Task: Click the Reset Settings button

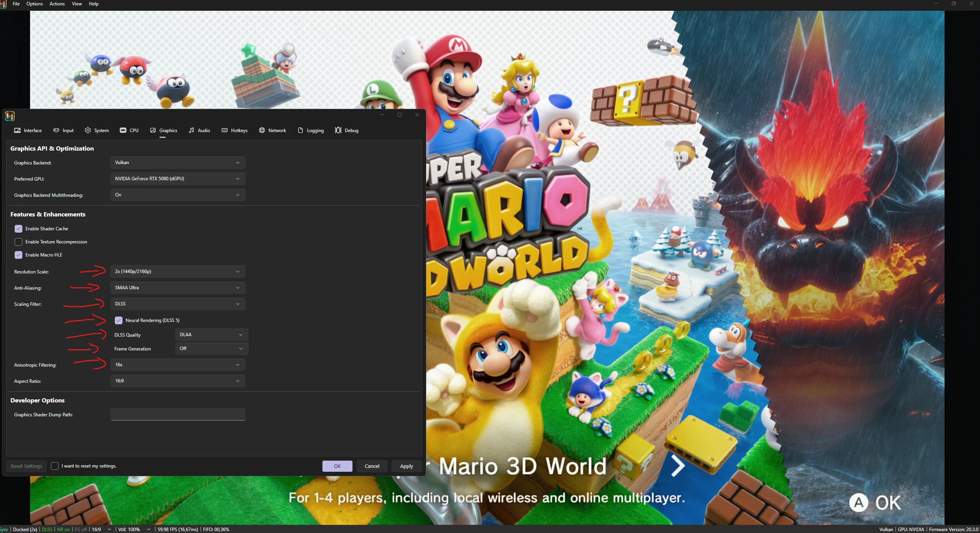Action: pyautogui.click(x=26, y=466)
